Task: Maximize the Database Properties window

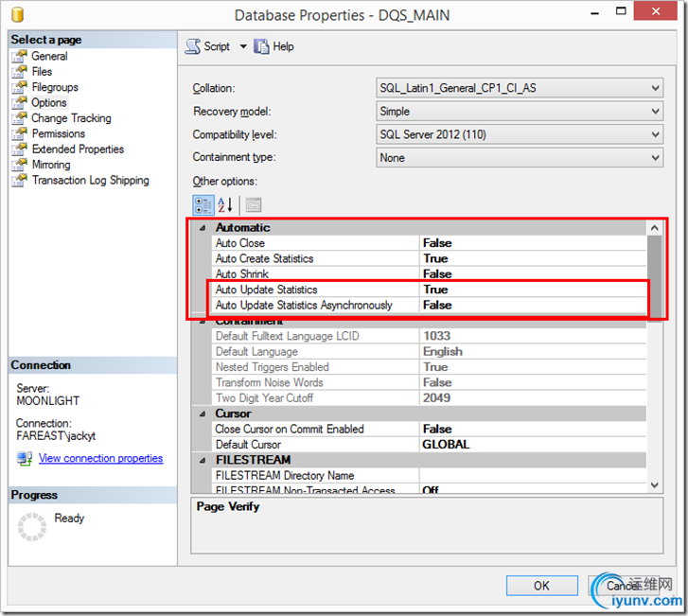Action: coord(621,12)
